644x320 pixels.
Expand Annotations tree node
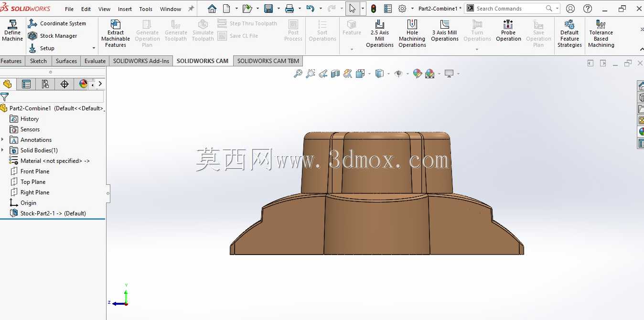coord(3,140)
